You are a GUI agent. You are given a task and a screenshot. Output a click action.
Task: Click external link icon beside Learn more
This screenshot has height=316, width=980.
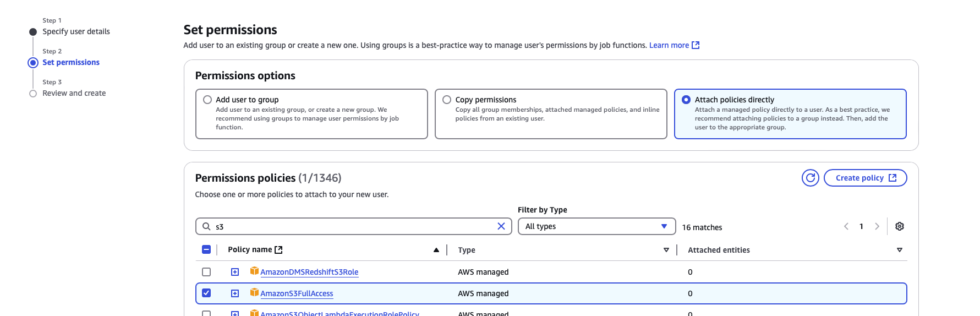696,45
